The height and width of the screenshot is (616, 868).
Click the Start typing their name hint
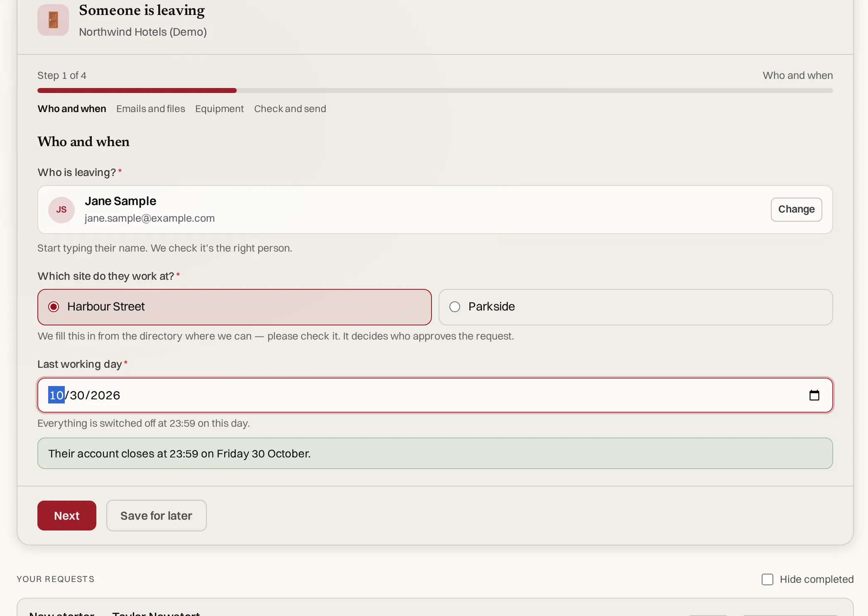[165, 248]
